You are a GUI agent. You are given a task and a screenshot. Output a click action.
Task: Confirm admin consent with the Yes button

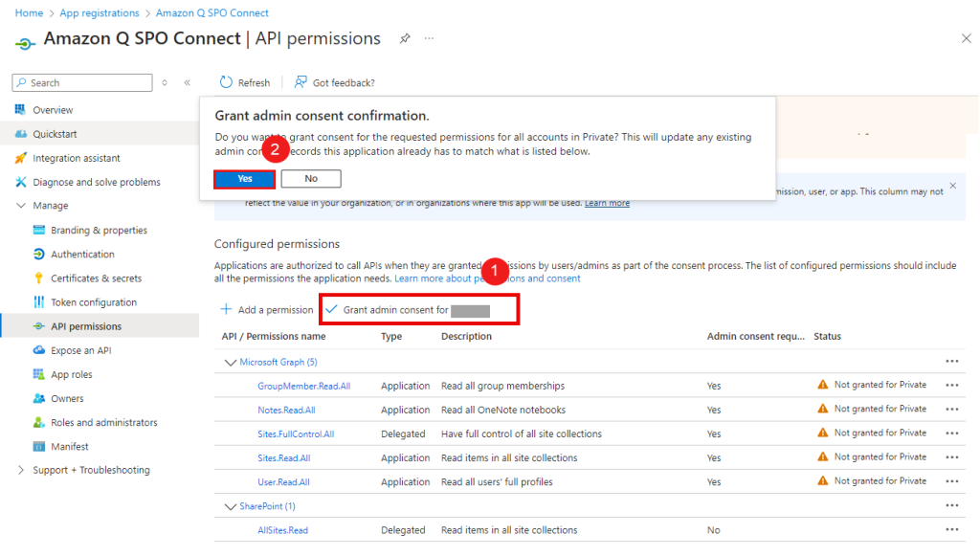[244, 179]
